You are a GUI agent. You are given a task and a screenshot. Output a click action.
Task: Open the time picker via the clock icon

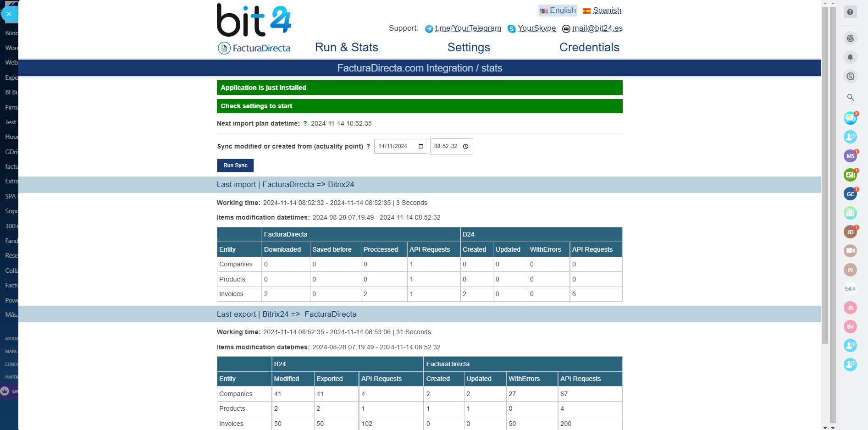[x=465, y=146]
